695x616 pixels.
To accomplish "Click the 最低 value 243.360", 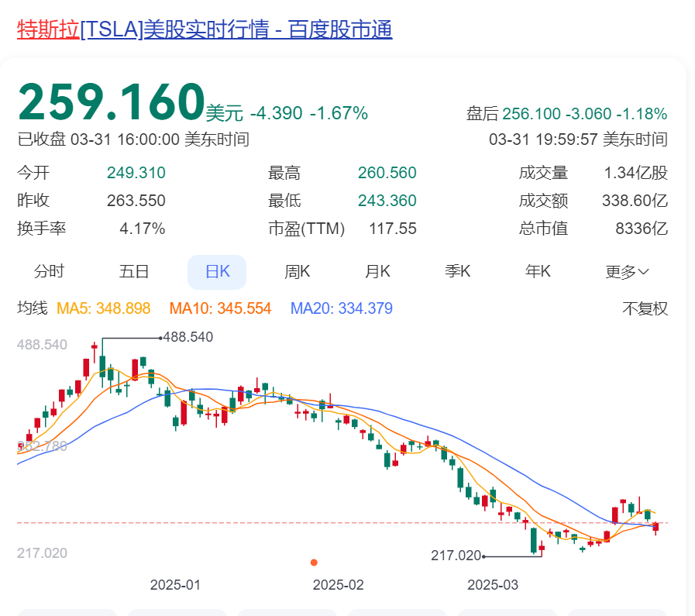I will 387,201.
